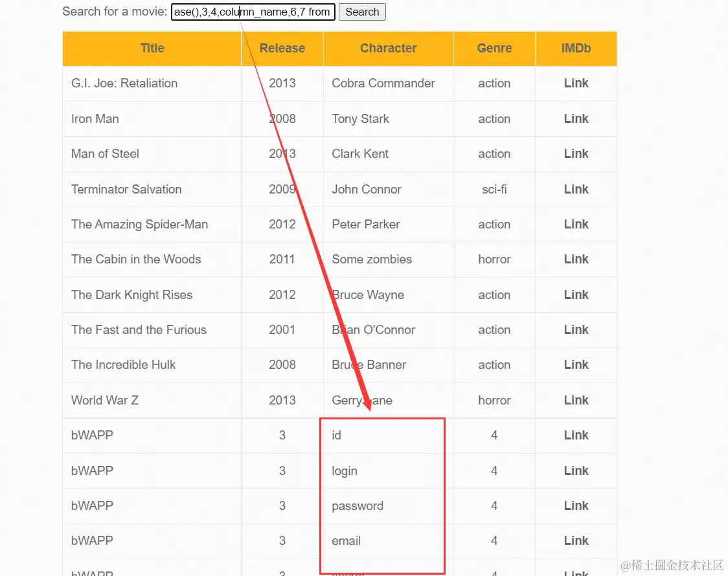The height and width of the screenshot is (576, 728).
Task: Click the 2011 release year cell
Action: [282, 260]
